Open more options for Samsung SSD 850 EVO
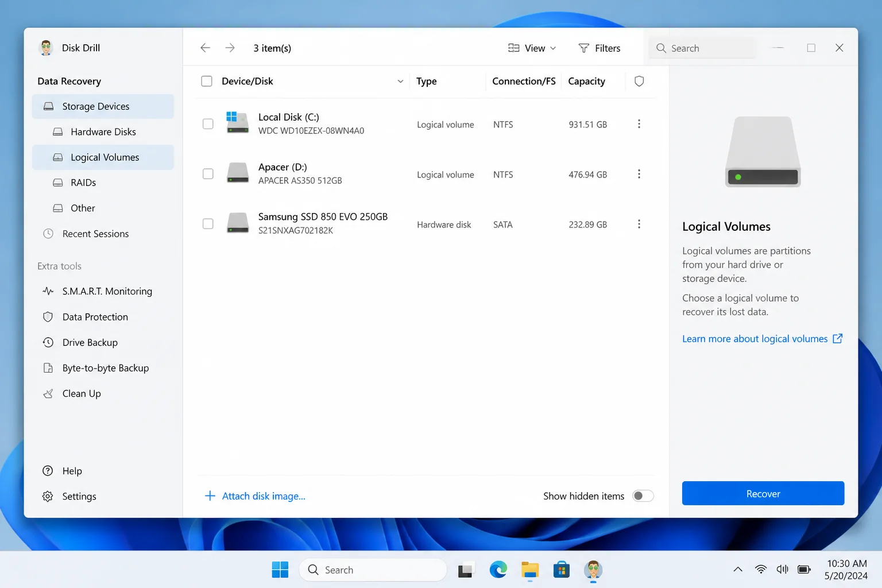This screenshot has height=588, width=882. [639, 224]
